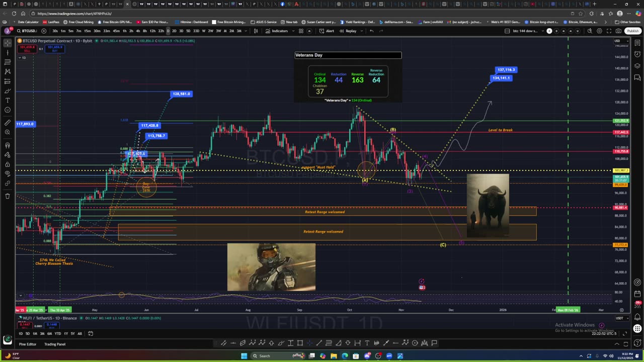
Task: Expand the Indicators favorites dropdown arrow
Action: pos(293,31)
